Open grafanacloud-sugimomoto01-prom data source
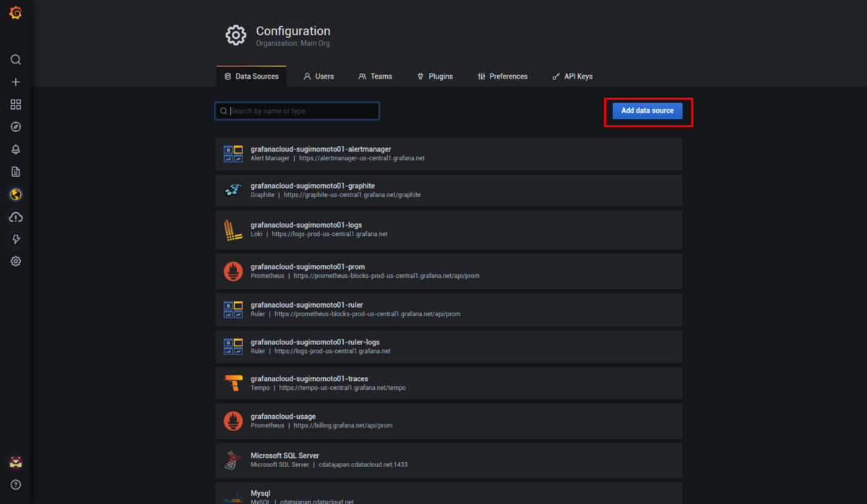This screenshot has height=504, width=867. pos(449,271)
